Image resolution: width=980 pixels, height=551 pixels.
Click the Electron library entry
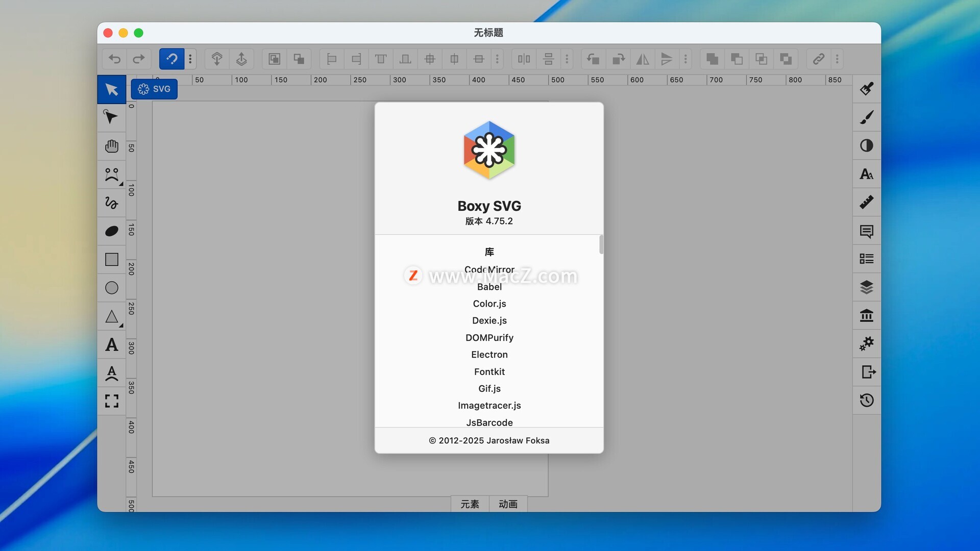pyautogui.click(x=489, y=355)
